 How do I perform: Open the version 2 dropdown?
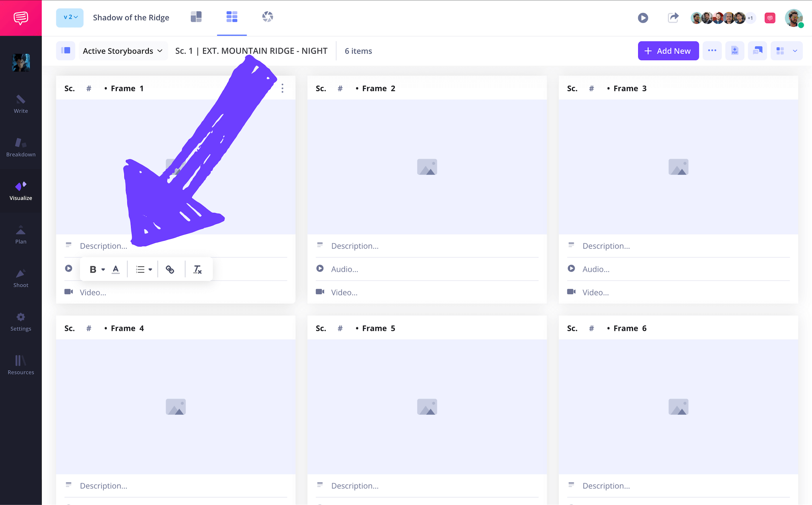[x=69, y=17]
